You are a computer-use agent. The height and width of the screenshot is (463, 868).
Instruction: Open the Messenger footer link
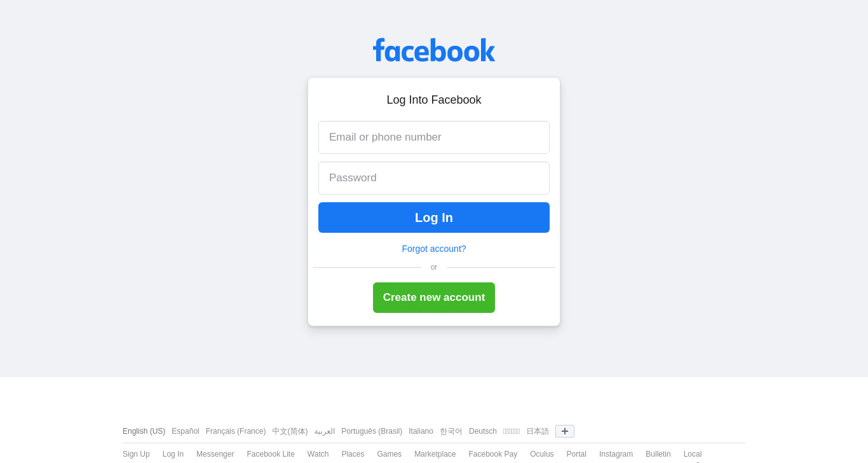(x=215, y=454)
